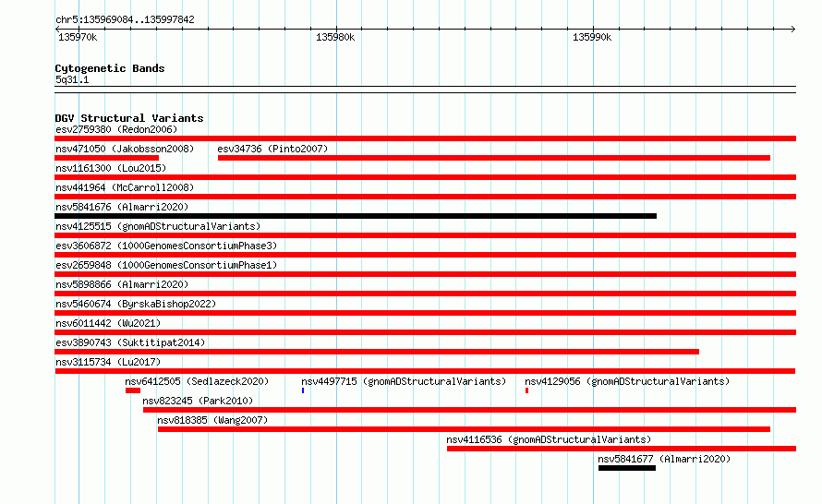Image resolution: width=822 pixels, height=504 pixels.
Task: Click the nsv1161300 (Lou2015) label
Action: [111, 168]
